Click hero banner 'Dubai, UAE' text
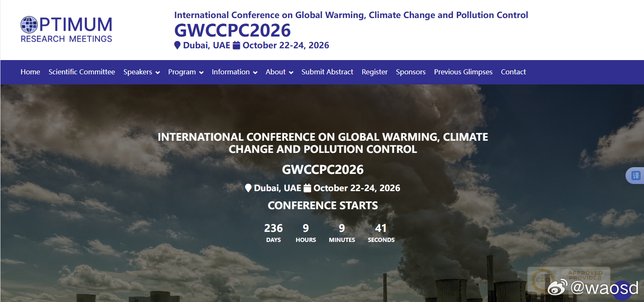The image size is (644, 302). coord(277,188)
